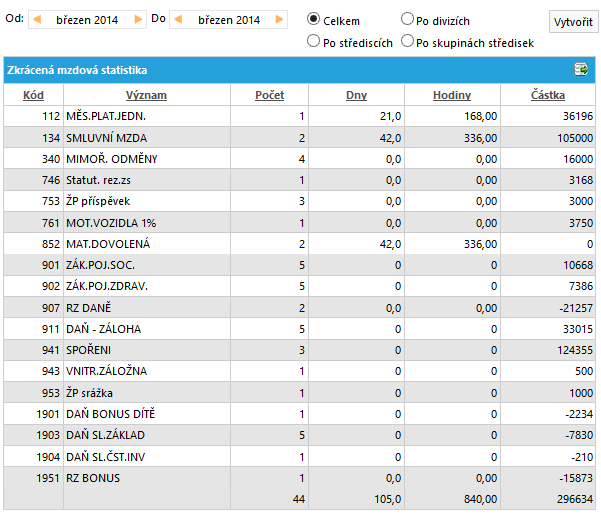Click total count 44 in footer row

(x=299, y=499)
